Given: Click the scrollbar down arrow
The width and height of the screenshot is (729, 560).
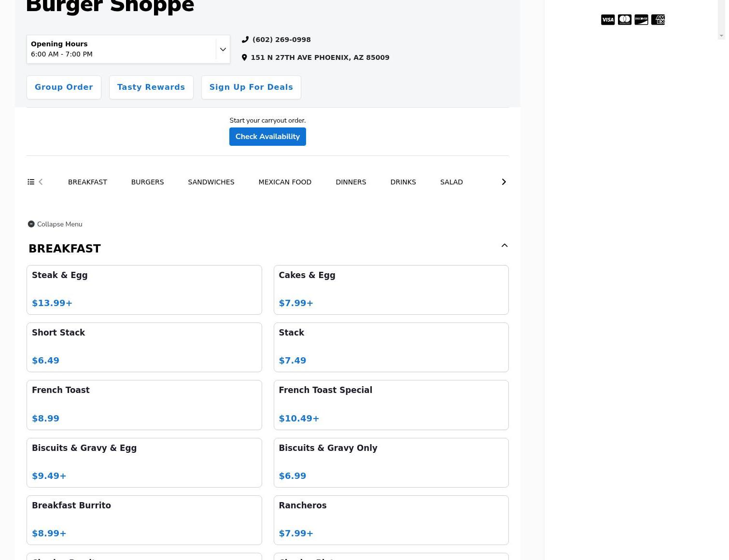Looking at the screenshot, I should point(721,36).
